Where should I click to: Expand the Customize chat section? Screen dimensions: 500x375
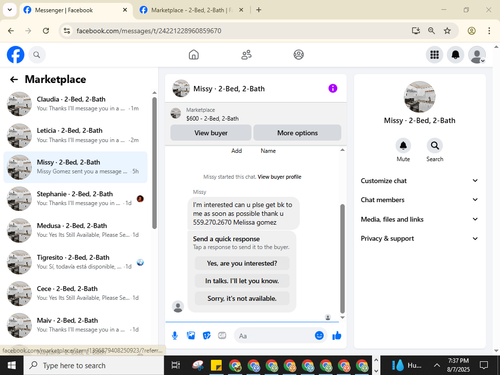click(x=419, y=181)
